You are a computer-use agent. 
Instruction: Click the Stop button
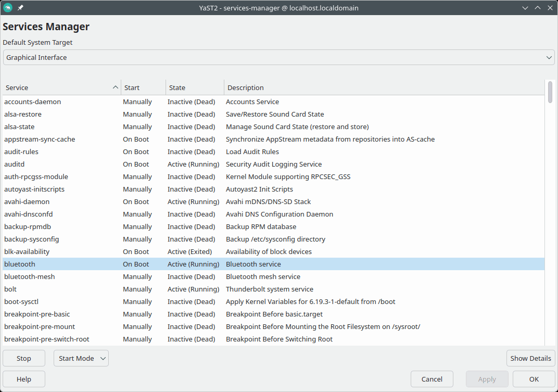pos(24,358)
